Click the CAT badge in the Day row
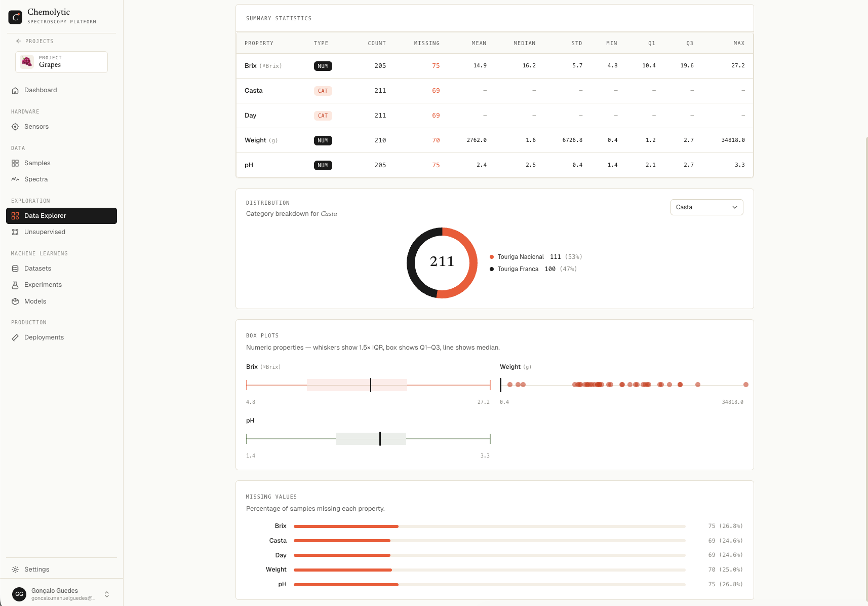This screenshot has height=606, width=868. click(323, 116)
